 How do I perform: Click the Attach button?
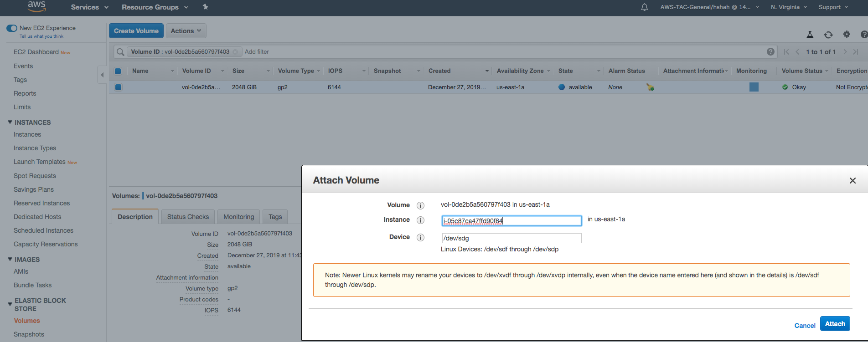click(x=835, y=324)
